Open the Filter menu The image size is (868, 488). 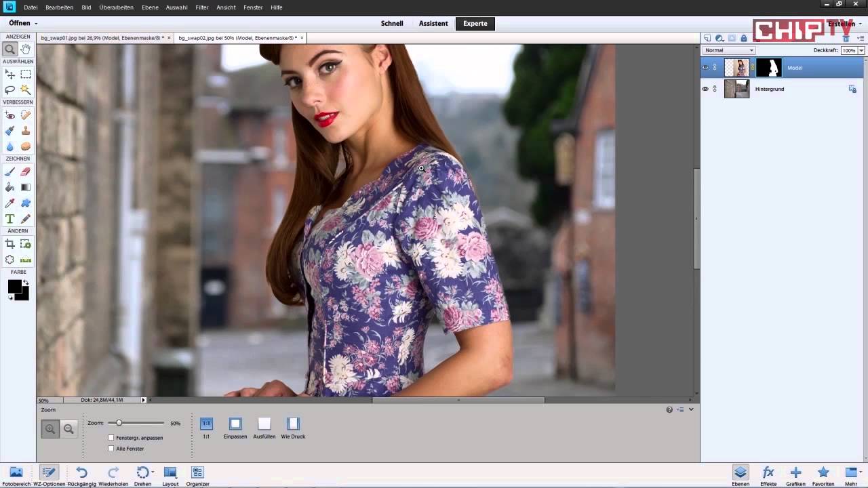pyautogui.click(x=201, y=7)
